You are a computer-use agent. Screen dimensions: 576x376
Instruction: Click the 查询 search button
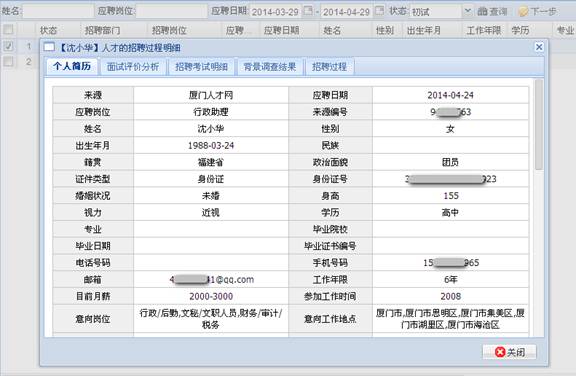tap(492, 11)
